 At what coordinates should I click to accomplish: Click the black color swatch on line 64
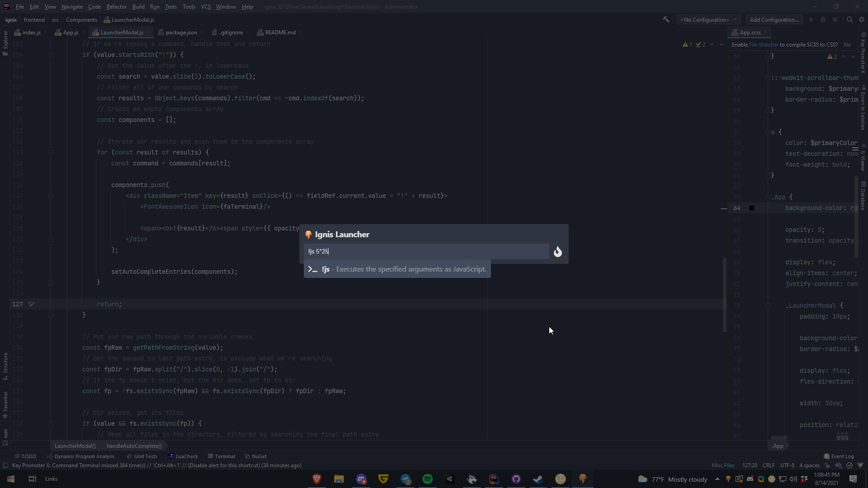[752, 208]
